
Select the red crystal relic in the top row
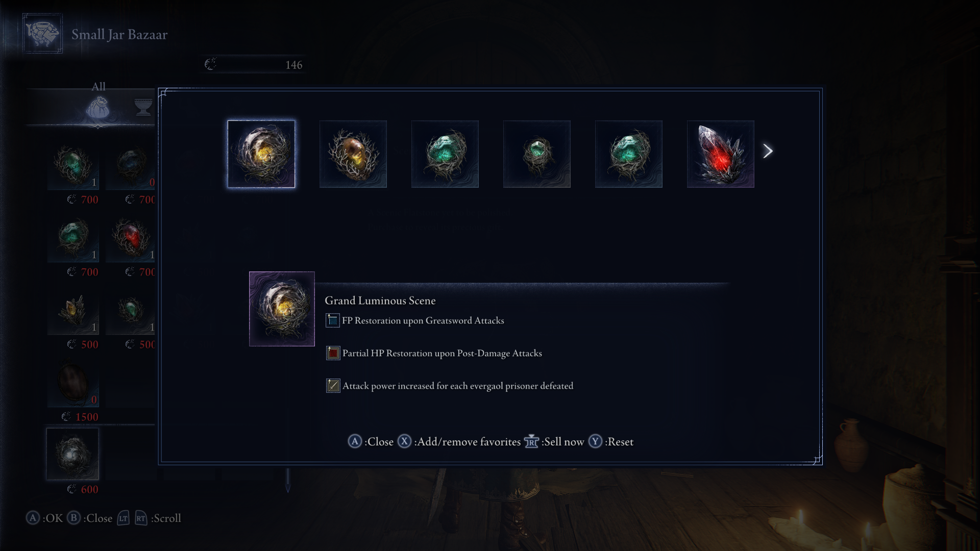coord(720,154)
